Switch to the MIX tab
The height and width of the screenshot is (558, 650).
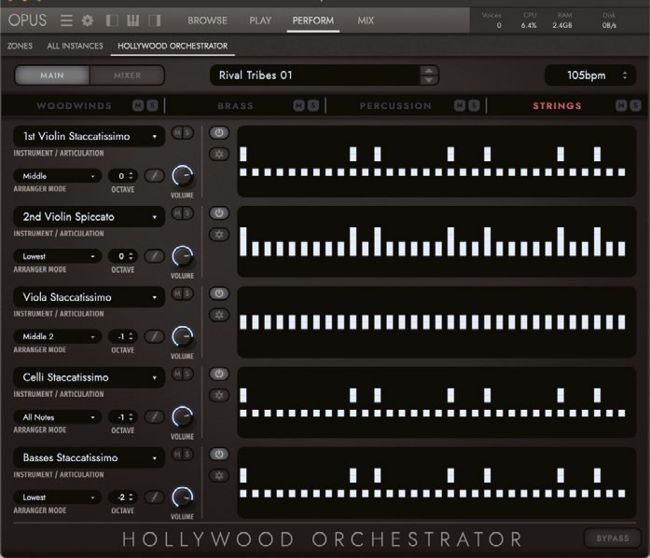coord(366,20)
